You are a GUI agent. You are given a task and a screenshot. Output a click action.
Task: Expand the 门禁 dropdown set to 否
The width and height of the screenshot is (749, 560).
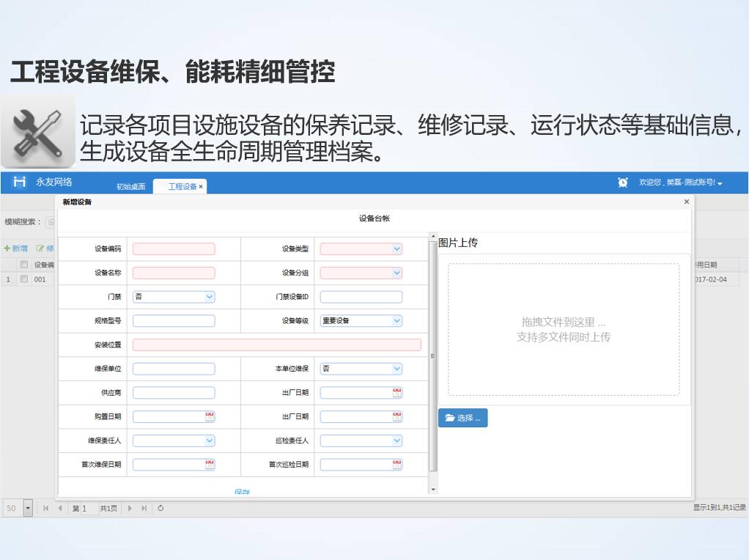coord(210,297)
